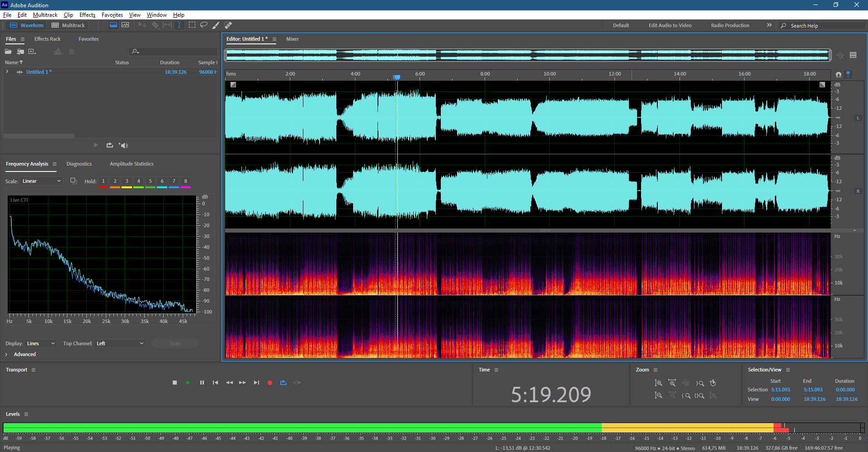Select the Radio Production workspace

[x=730, y=25]
